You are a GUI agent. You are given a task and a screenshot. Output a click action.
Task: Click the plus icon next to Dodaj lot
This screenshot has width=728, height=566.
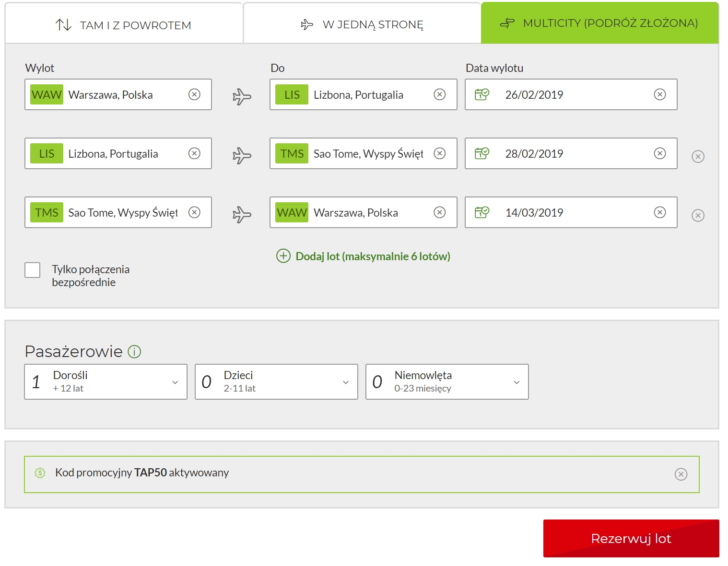pyautogui.click(x=283, y=256)
